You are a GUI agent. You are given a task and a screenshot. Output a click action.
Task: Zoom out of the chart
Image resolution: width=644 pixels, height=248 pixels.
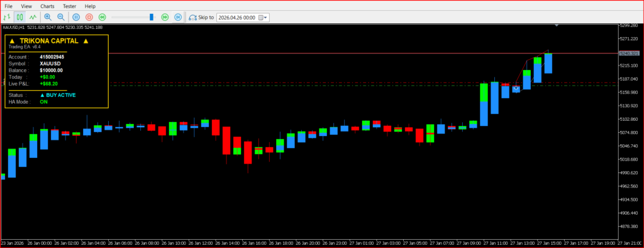61,17
